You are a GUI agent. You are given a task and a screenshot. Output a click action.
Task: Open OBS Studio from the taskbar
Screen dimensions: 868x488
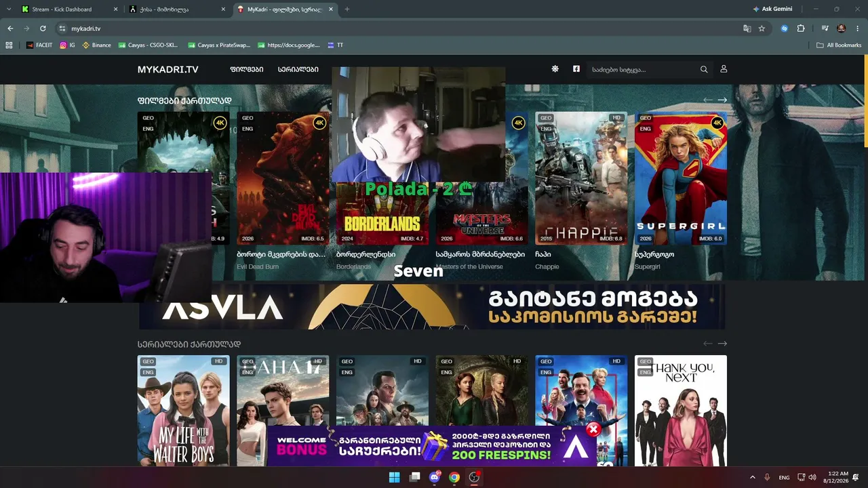(x=474, y=477)
